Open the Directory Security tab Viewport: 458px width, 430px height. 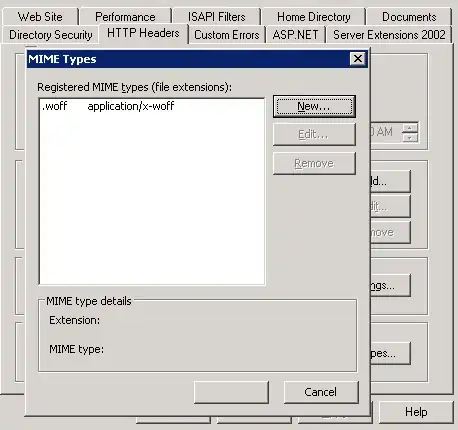pos(51,35)
